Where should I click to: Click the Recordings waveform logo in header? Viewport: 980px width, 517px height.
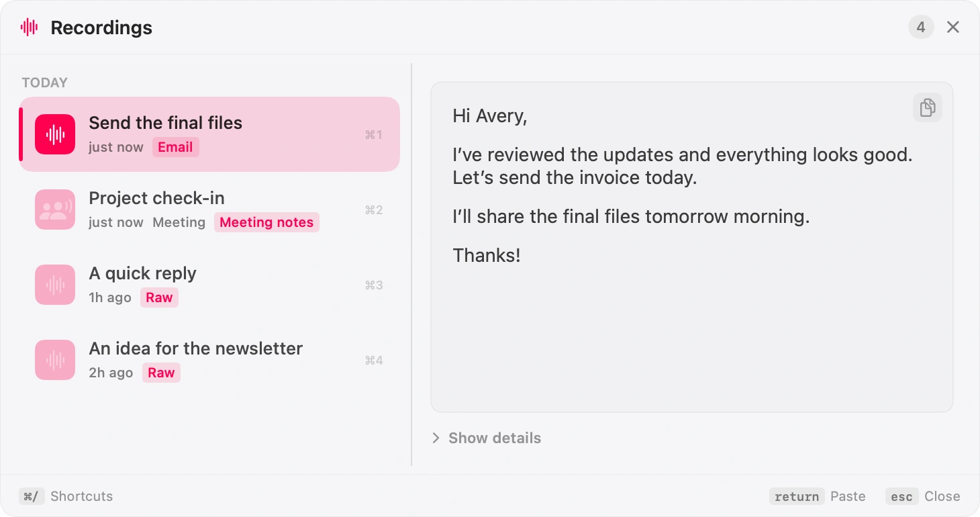pos(29,28)
